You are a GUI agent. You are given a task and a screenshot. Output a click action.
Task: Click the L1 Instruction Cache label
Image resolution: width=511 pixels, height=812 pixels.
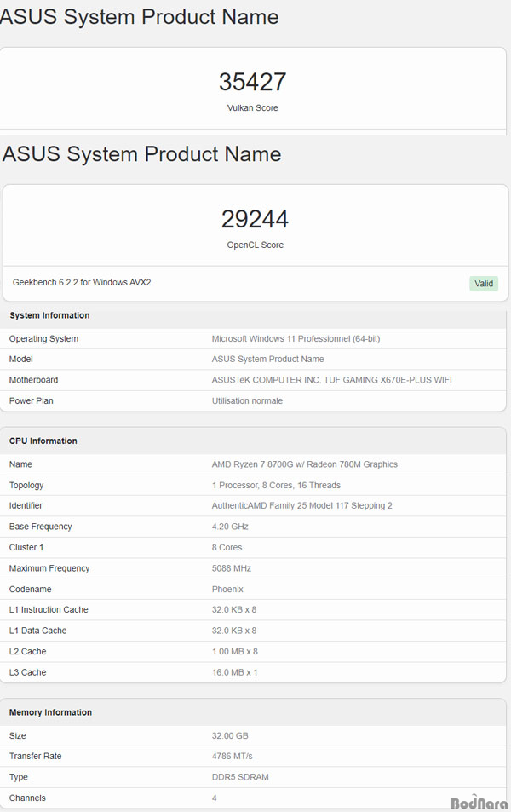pos(49,609)
